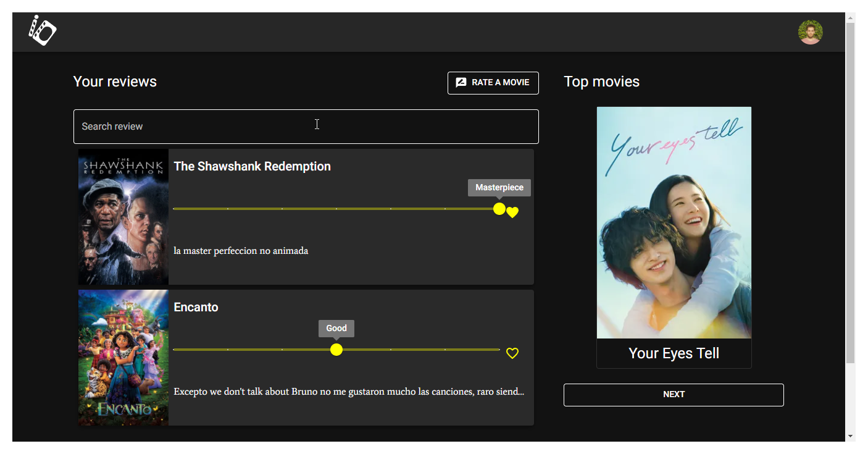Select The Shawshank Redemption review title
The width and height of the screenshot is (868, 454).
pyautogui.click(x=252, y=166)
